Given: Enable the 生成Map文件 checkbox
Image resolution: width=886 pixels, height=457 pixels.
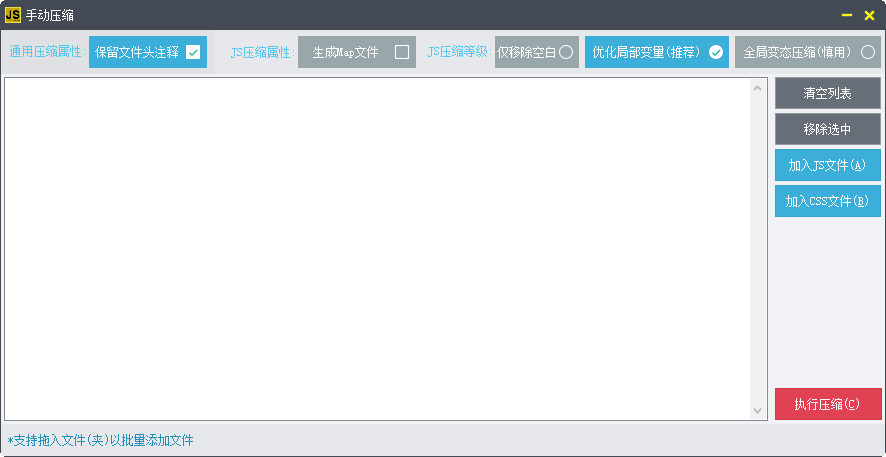Looking at the screenshot, I should click(357, 52).
